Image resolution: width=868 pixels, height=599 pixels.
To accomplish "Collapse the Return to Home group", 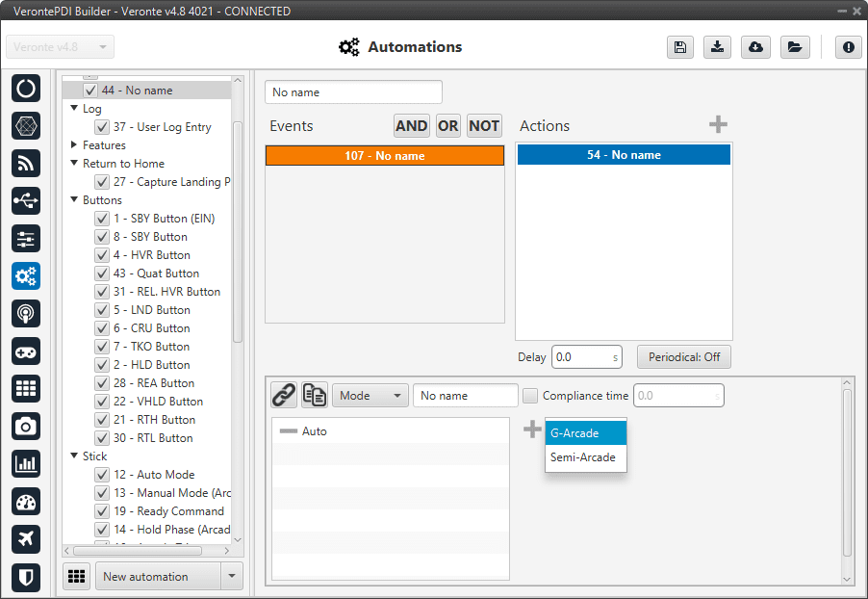I will point(74,163).
